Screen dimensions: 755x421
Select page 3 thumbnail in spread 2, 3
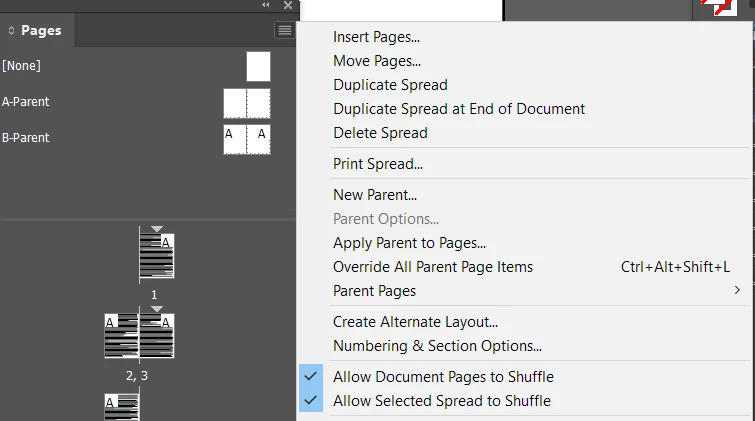[x=157, y=336]
